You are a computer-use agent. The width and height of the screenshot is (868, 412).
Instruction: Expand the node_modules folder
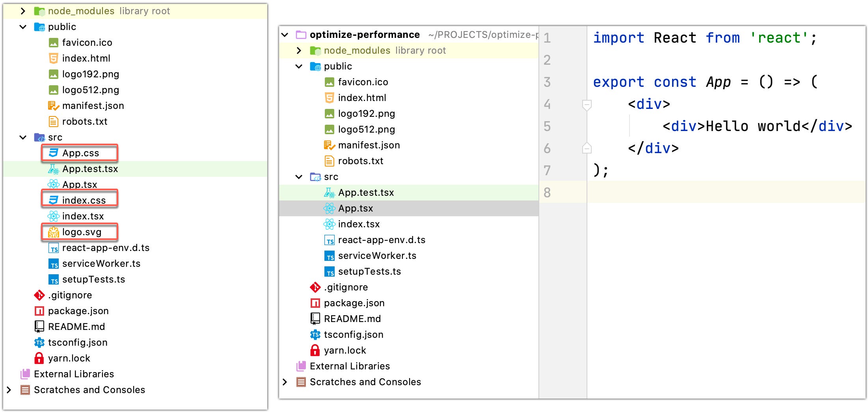point(22,11)
